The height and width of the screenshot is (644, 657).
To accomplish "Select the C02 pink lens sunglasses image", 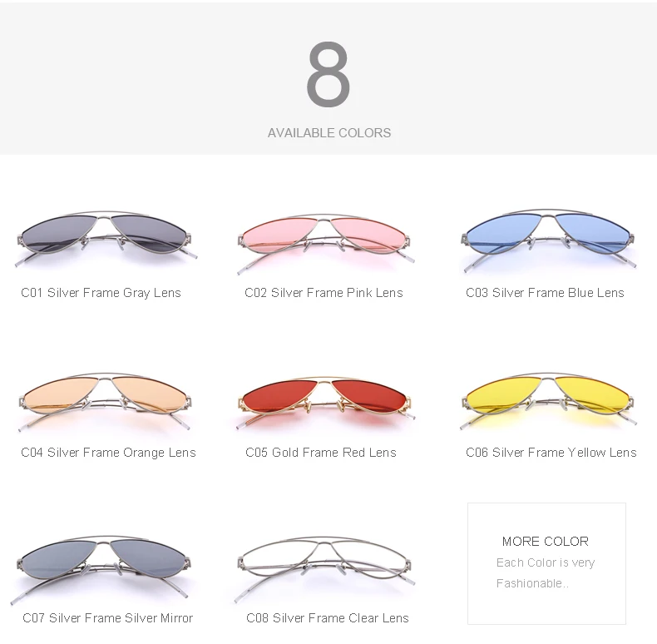I will (x=325, y=244).
